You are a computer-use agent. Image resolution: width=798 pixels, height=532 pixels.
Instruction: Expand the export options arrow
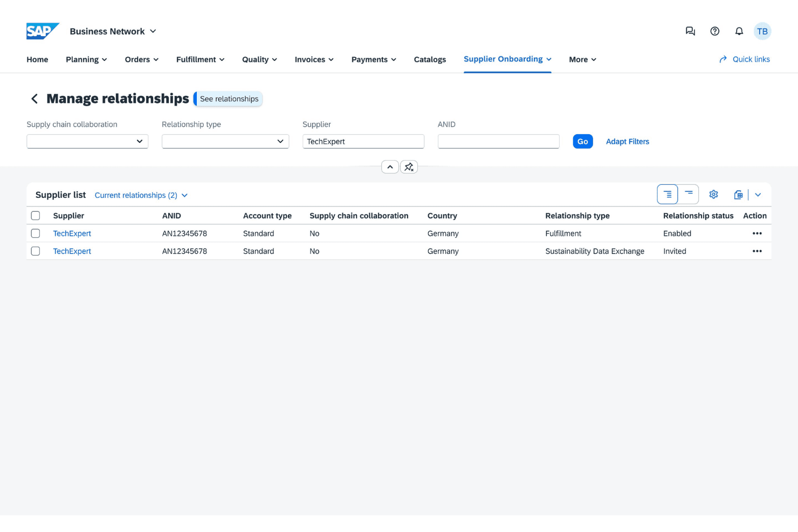pyautogui.click(x=758, y=195)
